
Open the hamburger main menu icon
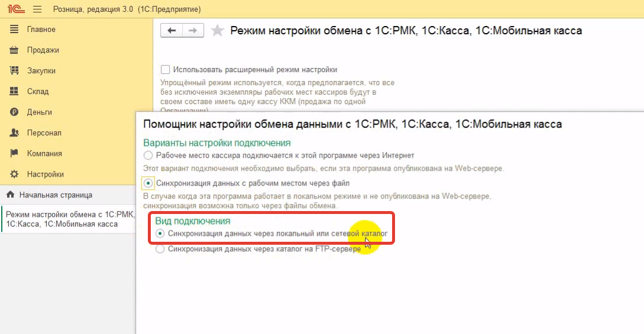37,9
